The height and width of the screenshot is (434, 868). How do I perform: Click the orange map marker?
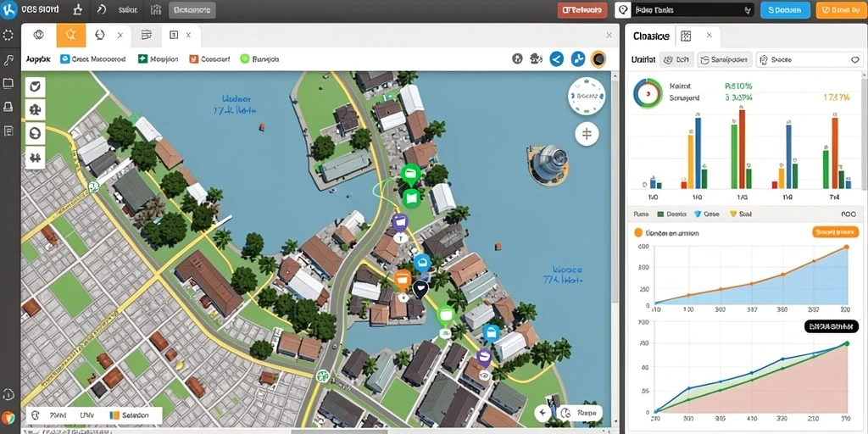403,280
